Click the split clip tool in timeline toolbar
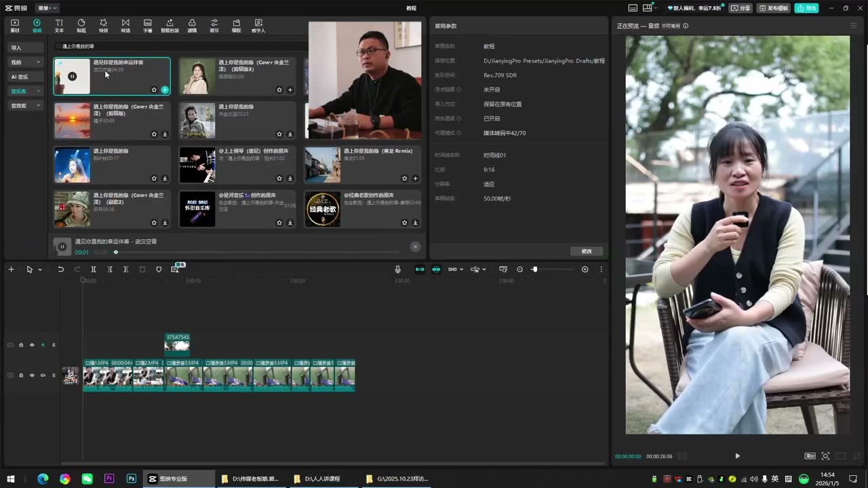The height and width of the screenshot is (488, 868). [94, 269]
